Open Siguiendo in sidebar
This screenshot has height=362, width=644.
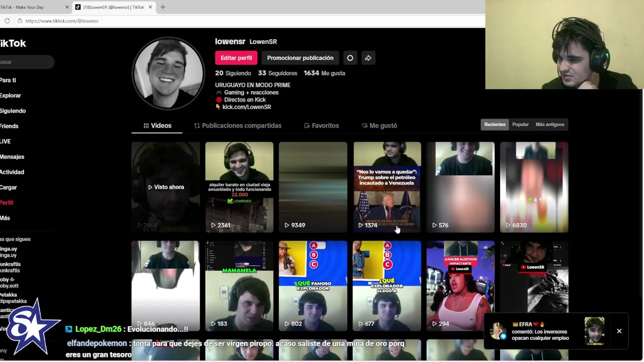(13, 111)
